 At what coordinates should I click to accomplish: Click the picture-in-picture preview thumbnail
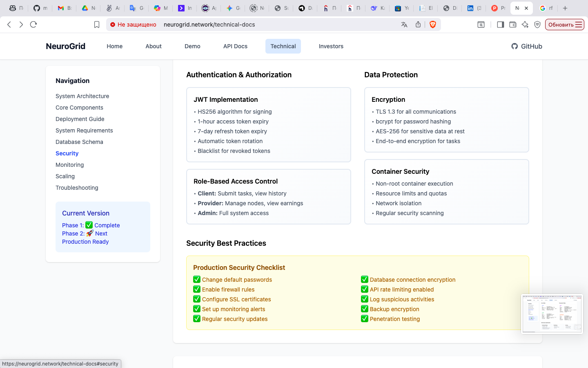[552, 314]
